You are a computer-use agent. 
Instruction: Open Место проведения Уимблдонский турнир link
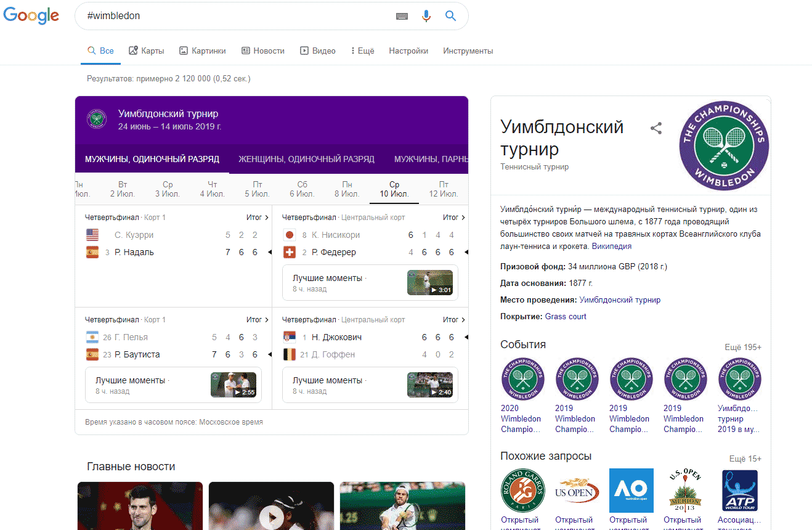620,300
